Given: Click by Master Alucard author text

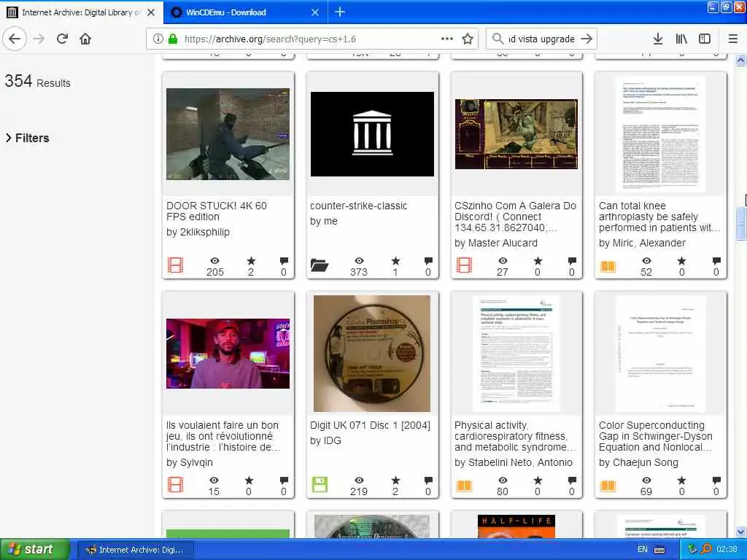Looking at the screenshot, I should click(x=495, y=243).
